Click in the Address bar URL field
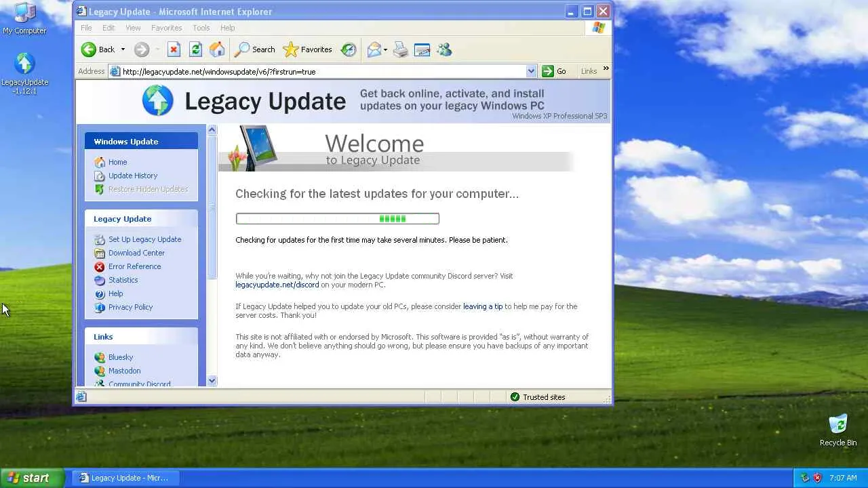 pos(323,71)
